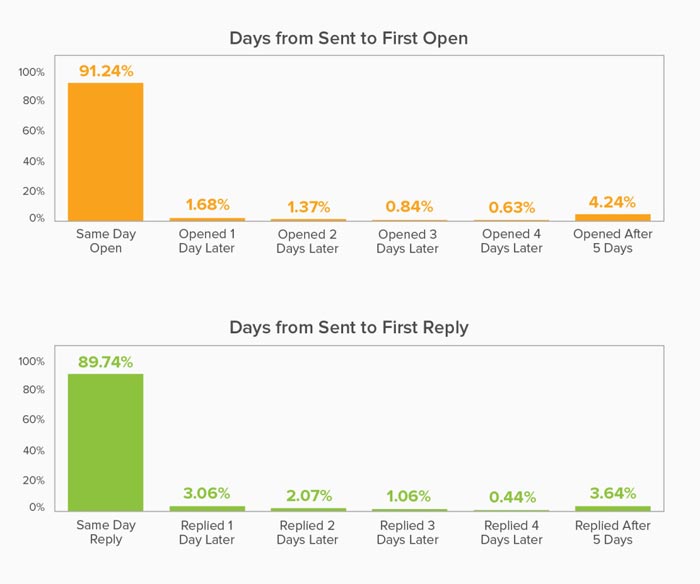Select the 1.68% data label
This screenshot has width=700, height=584.
(207, 204)
